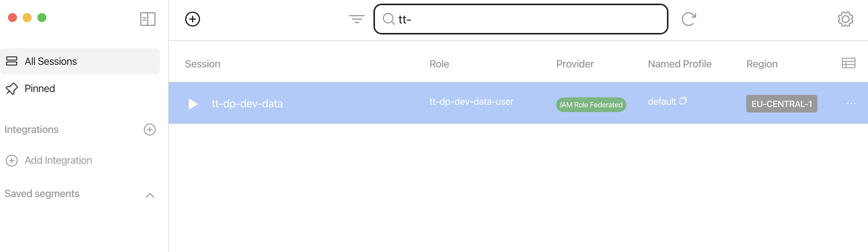
Task: Copy the default named profile icon
Action: pos(683,101)
